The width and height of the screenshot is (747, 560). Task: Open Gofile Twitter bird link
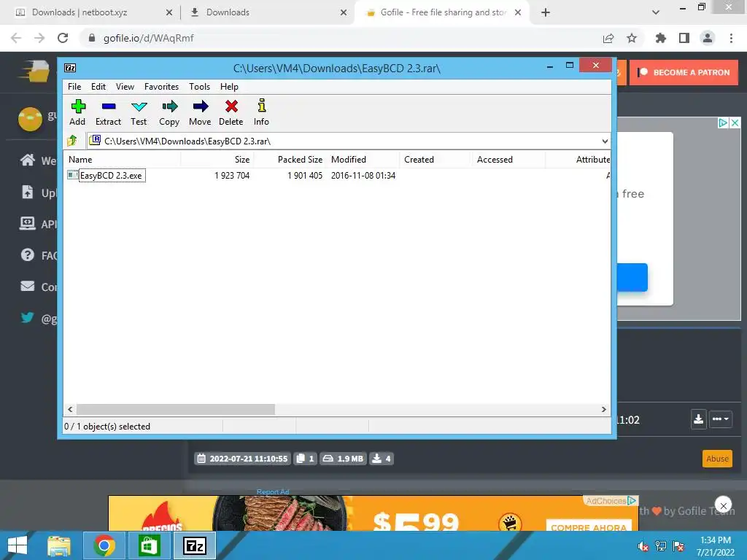click(28, 318)
